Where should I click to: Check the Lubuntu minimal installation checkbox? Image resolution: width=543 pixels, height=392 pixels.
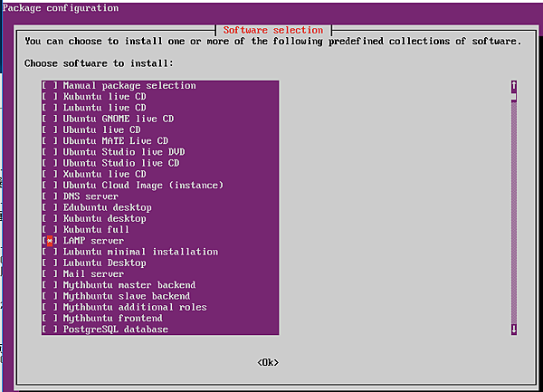pos(50,252)
